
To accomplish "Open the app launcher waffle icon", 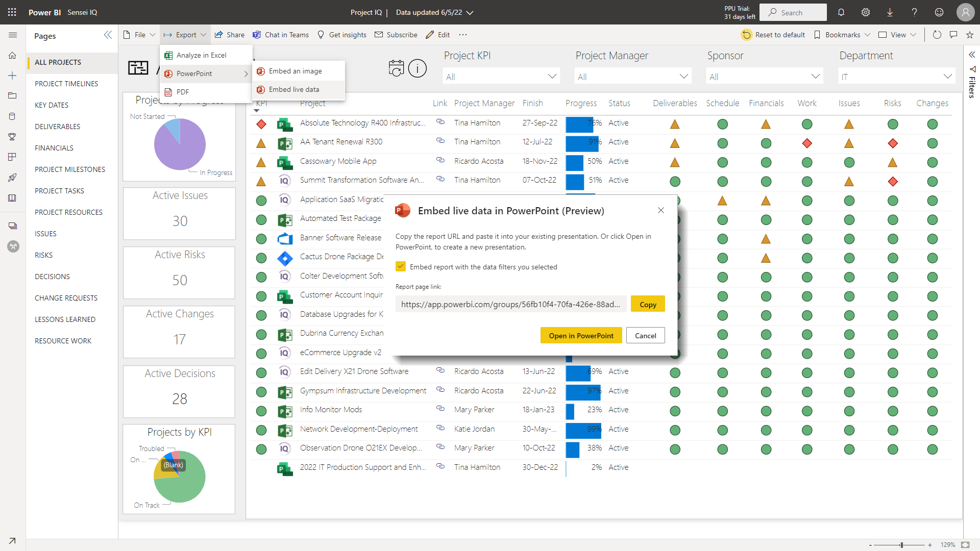I will tap(12, 12).
